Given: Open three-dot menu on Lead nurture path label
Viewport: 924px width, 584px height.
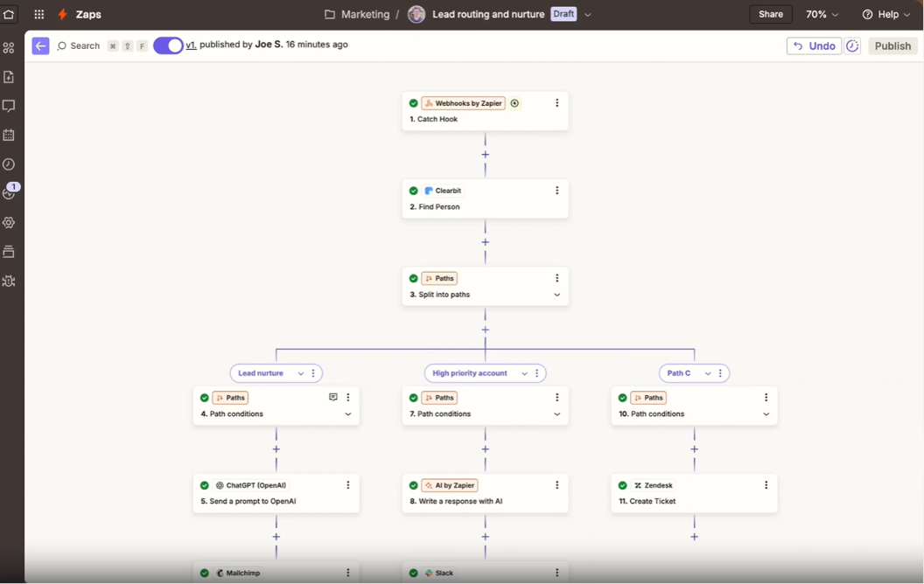Looking at the screenshot, I should tap(313, 373).
